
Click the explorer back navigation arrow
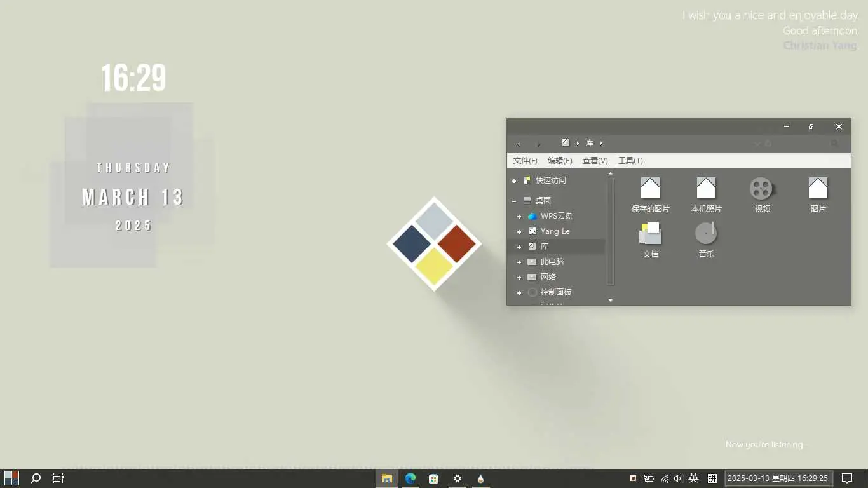point(519,144)
